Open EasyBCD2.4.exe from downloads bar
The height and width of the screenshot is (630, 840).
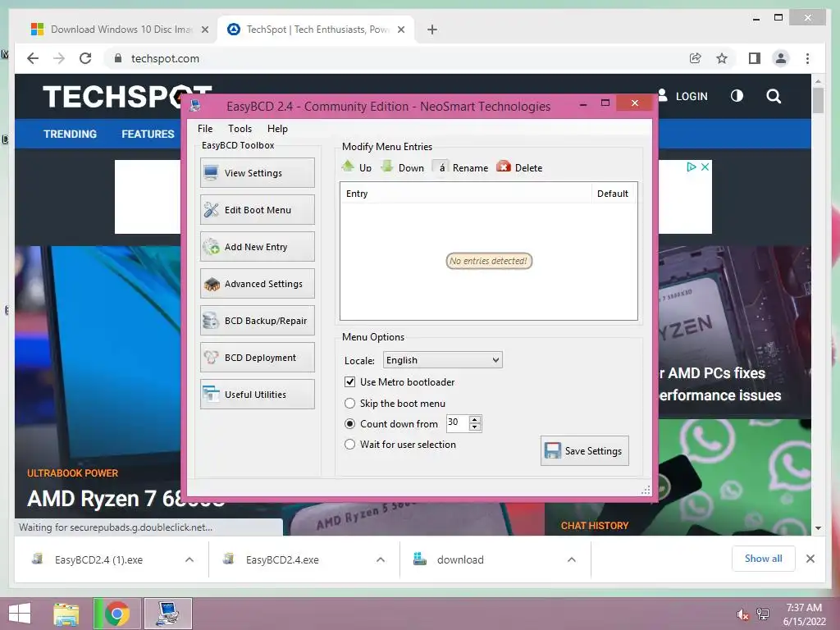[x=282, y=559]
